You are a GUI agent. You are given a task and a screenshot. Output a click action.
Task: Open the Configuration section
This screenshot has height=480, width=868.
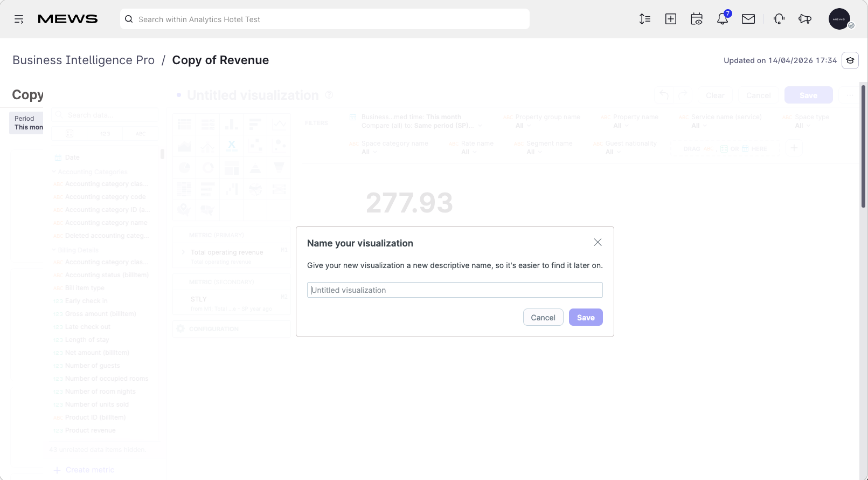[x=232, y=329]
